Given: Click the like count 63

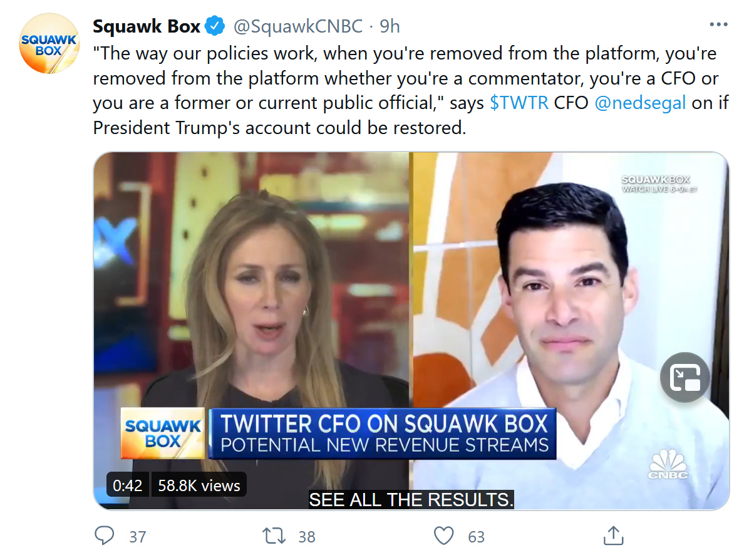Looking at the screenshot, I should tap(477, 537).
